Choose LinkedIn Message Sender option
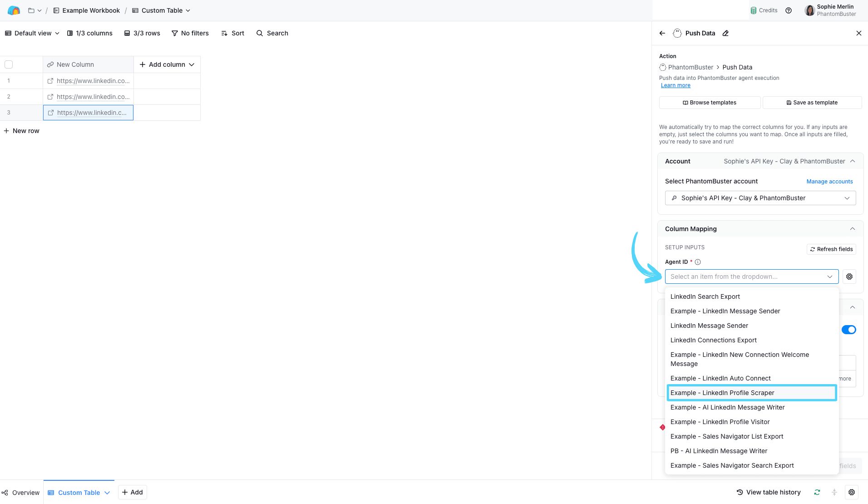 pyautogui.click(x=752, y=326)
